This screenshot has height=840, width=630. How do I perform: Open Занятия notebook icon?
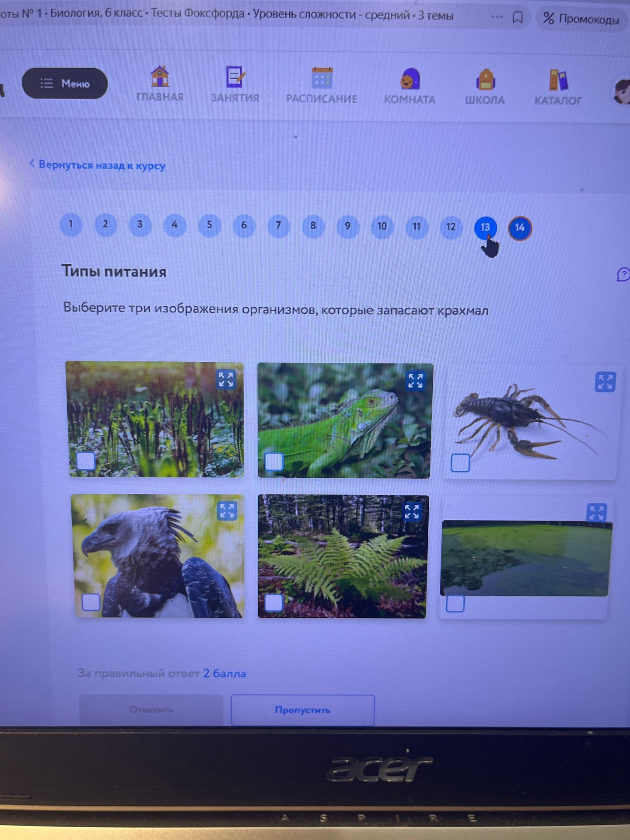click(235, 77)
